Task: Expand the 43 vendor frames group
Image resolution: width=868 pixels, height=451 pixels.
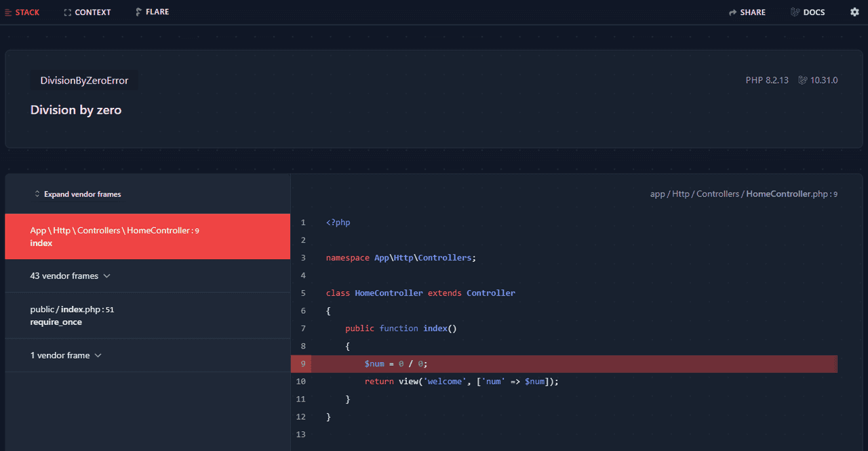Action: click(71, 276)
